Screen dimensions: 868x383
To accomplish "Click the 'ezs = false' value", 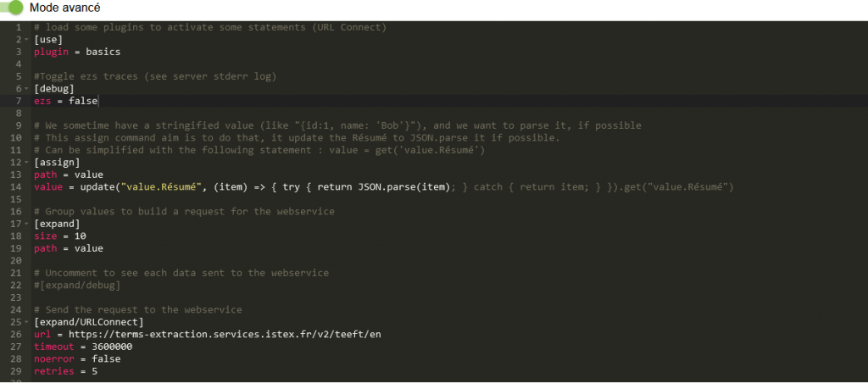I will coord(82,101).
